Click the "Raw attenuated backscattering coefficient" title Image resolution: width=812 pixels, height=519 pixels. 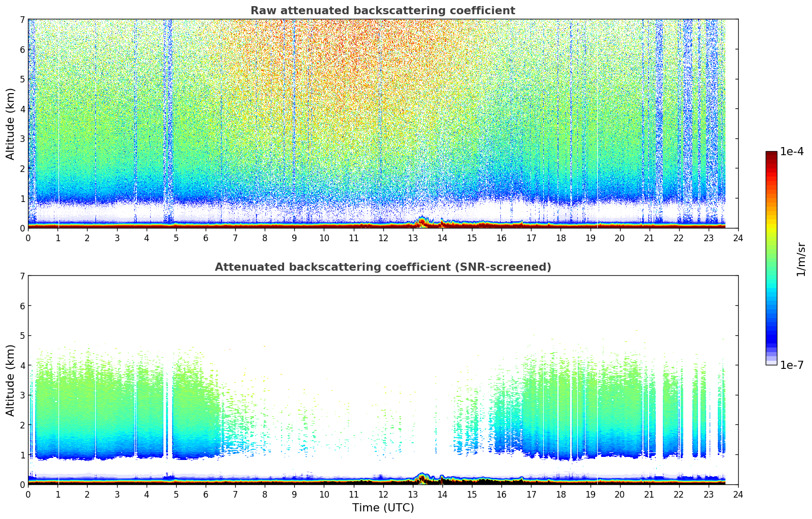(382, 11)
